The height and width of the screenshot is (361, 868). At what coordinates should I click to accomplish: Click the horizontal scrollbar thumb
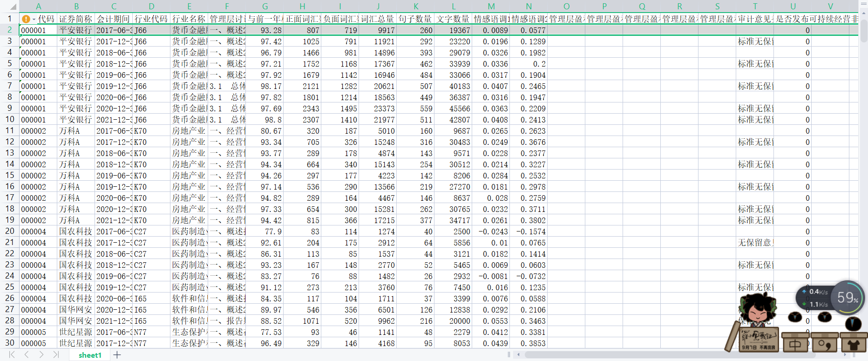(670, 355)
